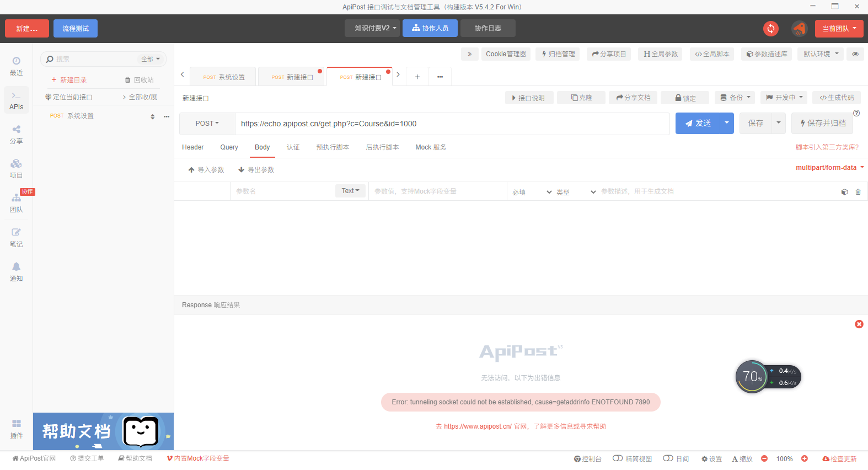Image resolution: width=868 pixels, height=470 pixels.
Task: Open the 全部 search filter dropdown
Action: [x=150, y=59]
